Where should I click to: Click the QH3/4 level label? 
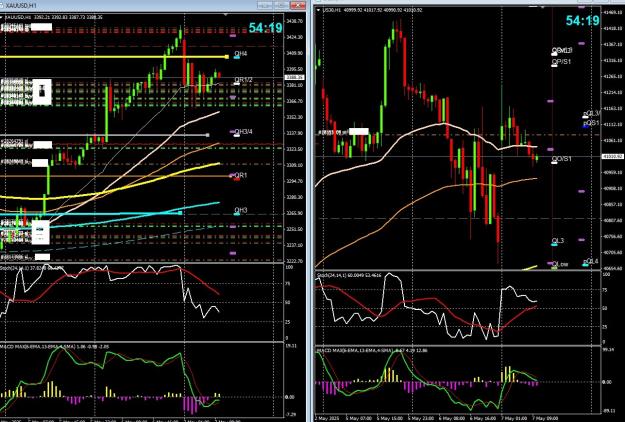(x=243, y=132)
